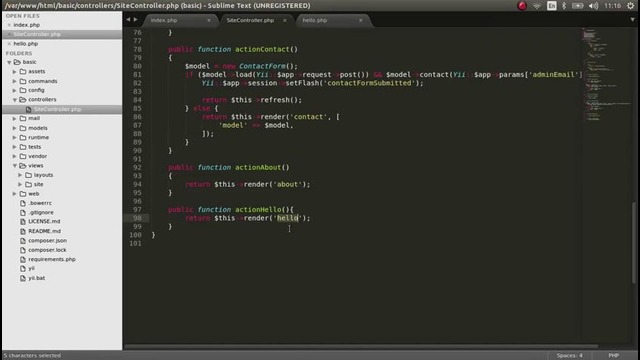Screen dimensions: 640x360
Task: Click the controllers folder icon
Action: (23, 100)
